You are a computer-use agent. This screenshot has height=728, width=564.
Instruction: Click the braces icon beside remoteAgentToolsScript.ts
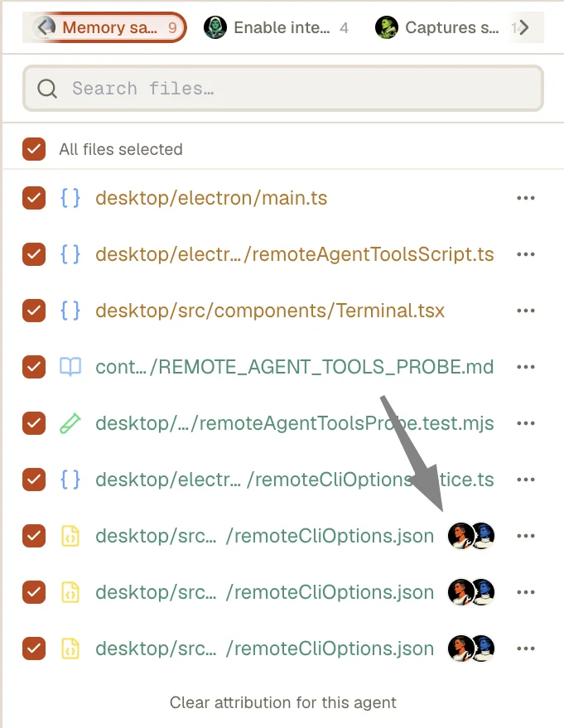tap(70, 254)
